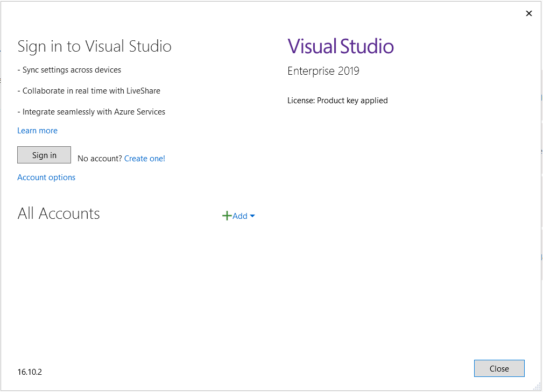Select the version number 16.10.2 text
The image size is (543, 392).
[x=30, y=372]
